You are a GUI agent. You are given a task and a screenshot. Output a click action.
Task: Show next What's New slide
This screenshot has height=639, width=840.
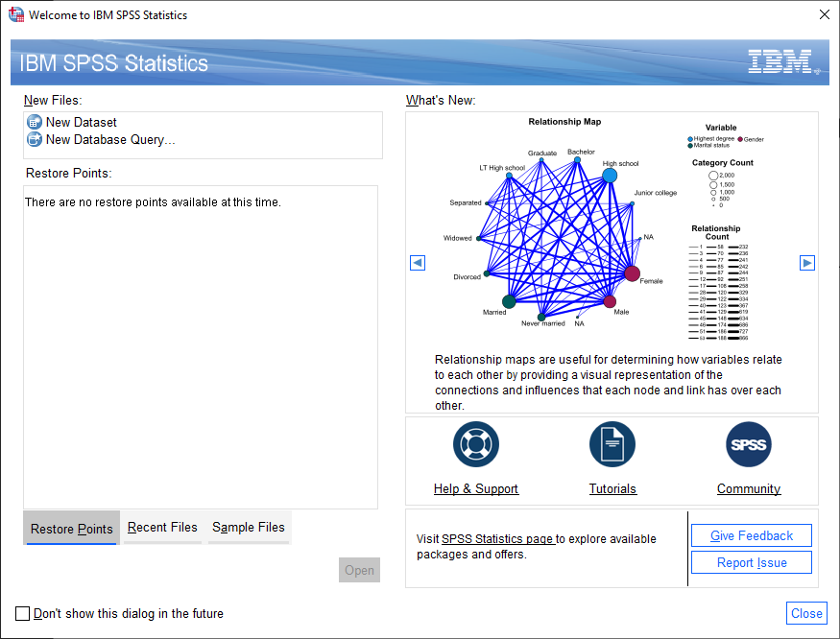[x=807, y=263]
